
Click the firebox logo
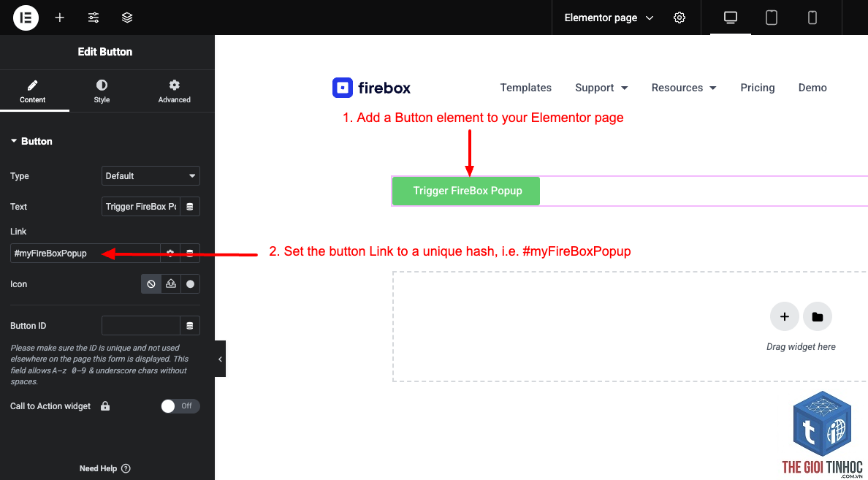pos(371,88)
